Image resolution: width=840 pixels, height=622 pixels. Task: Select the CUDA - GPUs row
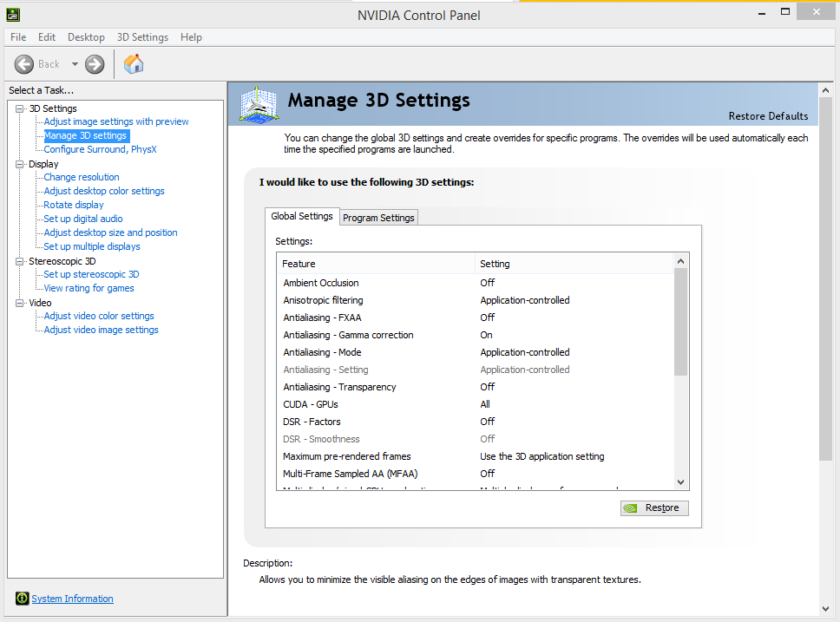[476, 404]
